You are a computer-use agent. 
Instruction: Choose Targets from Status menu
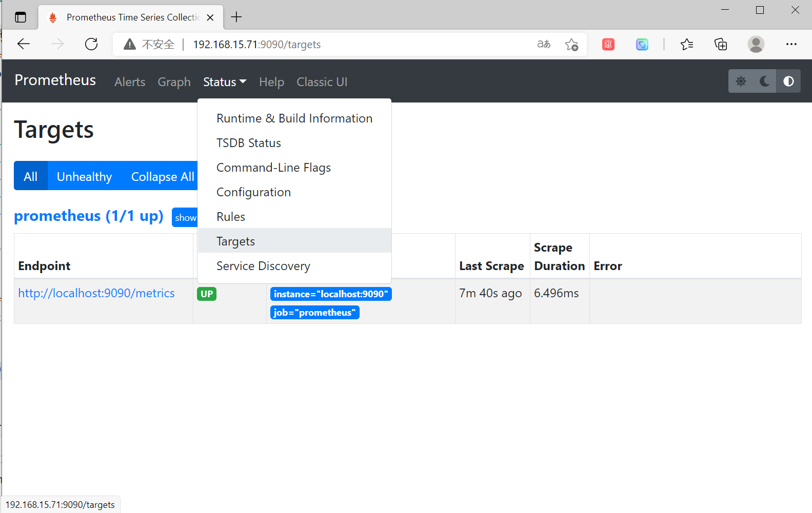294,241
